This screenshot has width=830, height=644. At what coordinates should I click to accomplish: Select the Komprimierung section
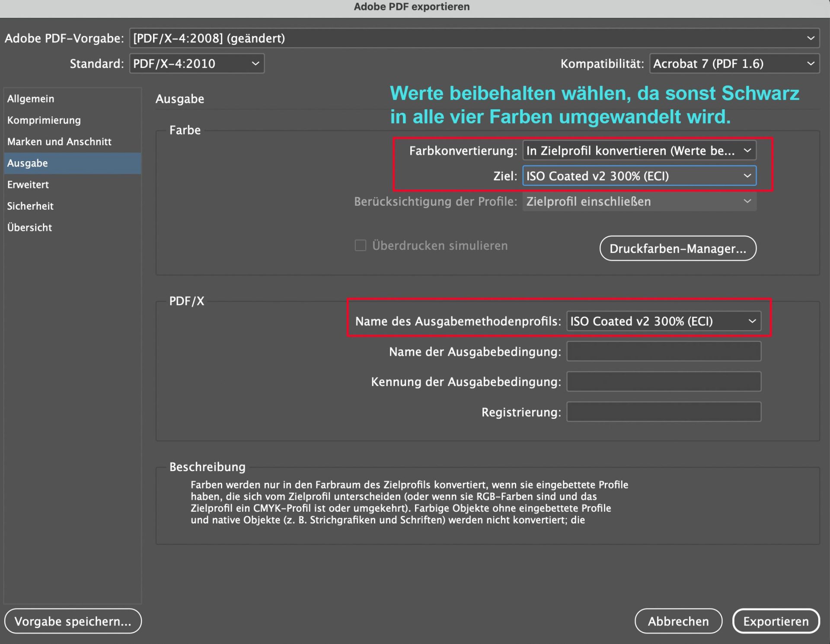[73, 120]
